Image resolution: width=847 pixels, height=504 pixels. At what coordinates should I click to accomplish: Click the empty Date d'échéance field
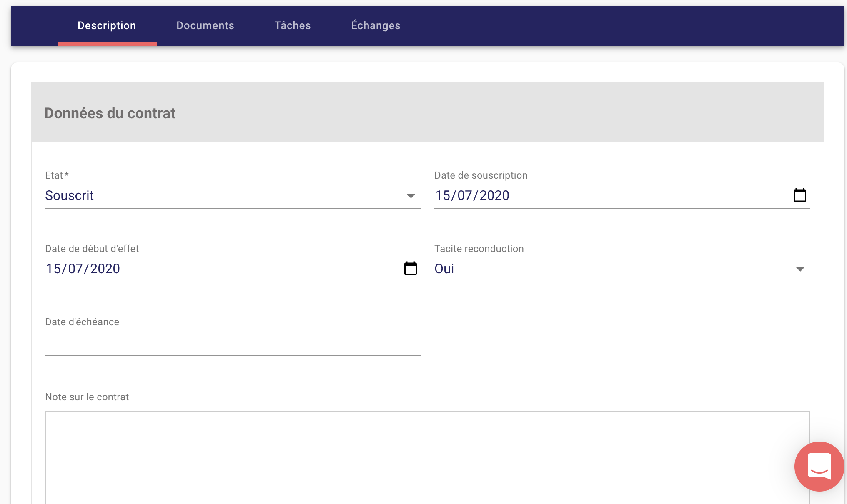tap(233, 344)
